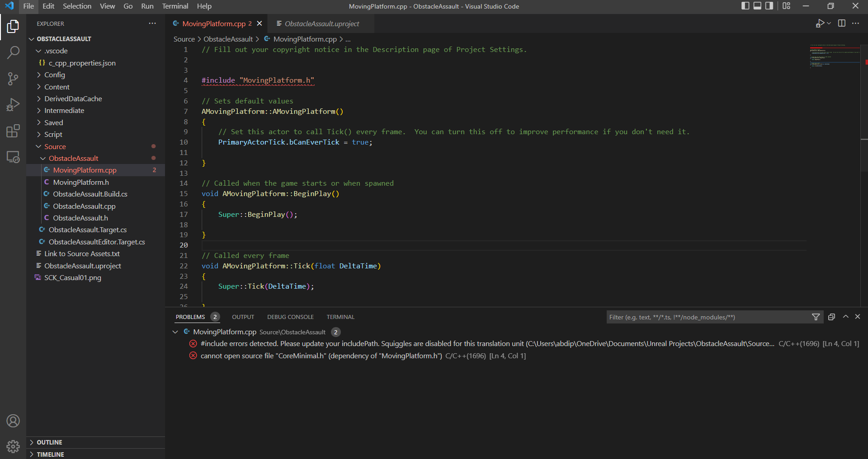The image size is (868, 459).
Task: Open the Search view in activity bar
Action: point(13,52)
